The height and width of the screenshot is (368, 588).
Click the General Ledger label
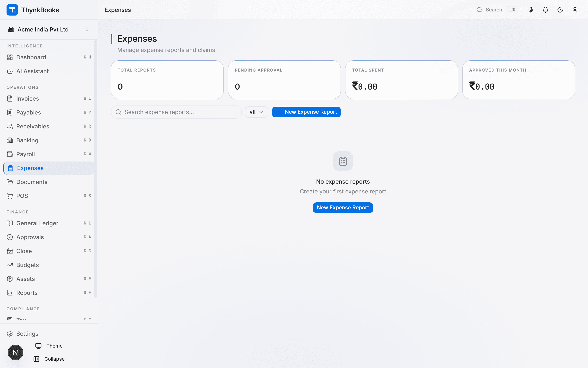[37, 223]
